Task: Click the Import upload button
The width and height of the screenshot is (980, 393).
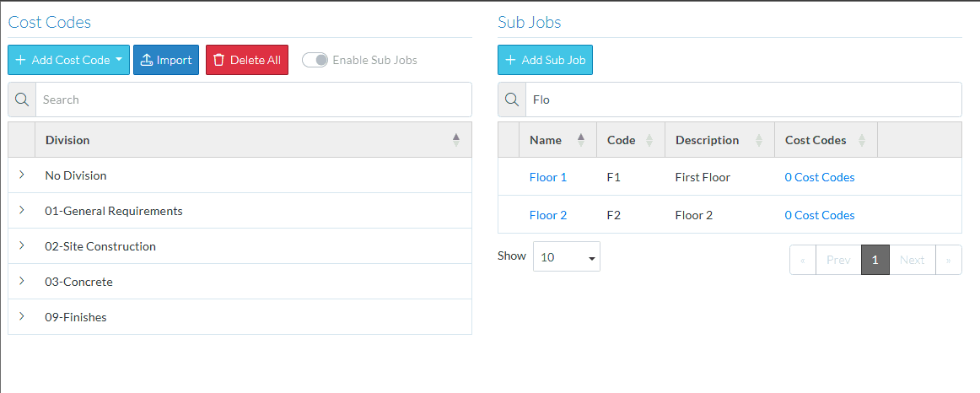Action: click(166, 60)
